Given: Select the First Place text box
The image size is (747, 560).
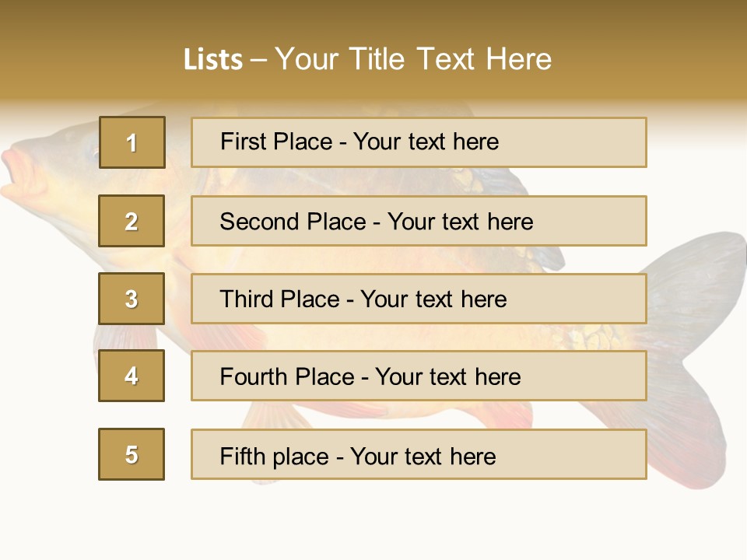Looking at the screenshot, I should (x=419, y=142).
